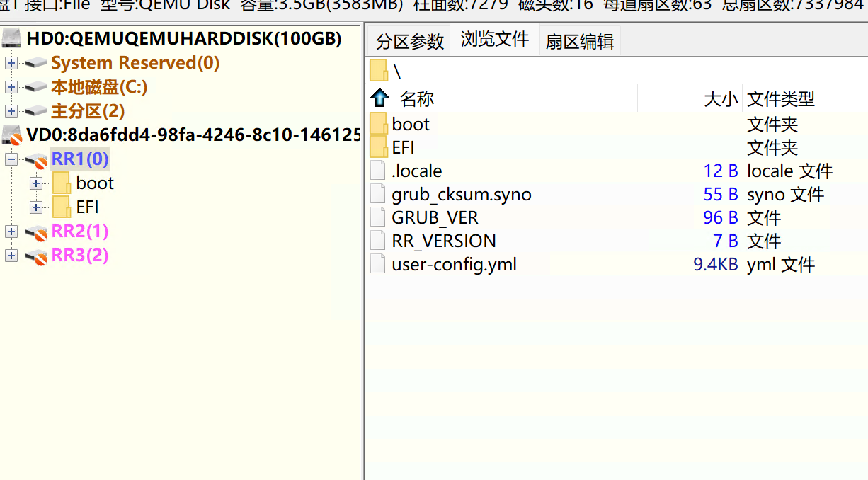The image size is (868, 480).
Task: Select the 本地磁盘(C:) partition
Action: (99, 87)
